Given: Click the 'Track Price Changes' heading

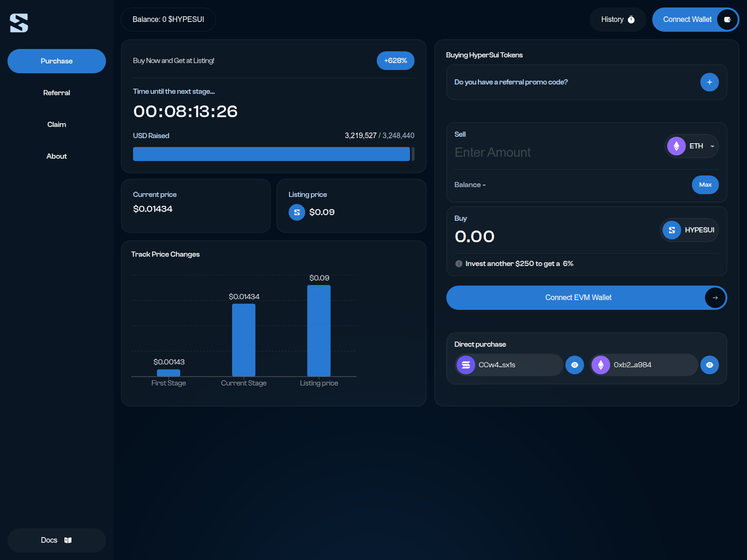Looking at the screenshot, I should point(165,254).
